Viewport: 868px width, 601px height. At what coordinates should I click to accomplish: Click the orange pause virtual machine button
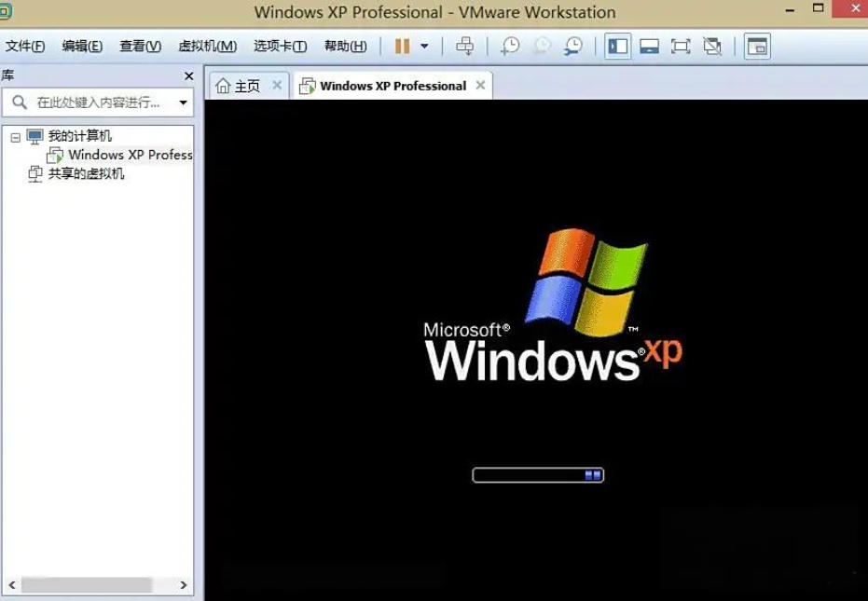pyautogui.click(x=402, y=46)
